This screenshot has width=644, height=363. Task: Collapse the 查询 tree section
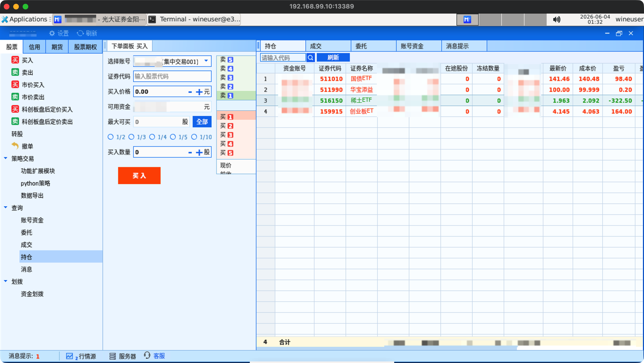[x=5, y=207]
